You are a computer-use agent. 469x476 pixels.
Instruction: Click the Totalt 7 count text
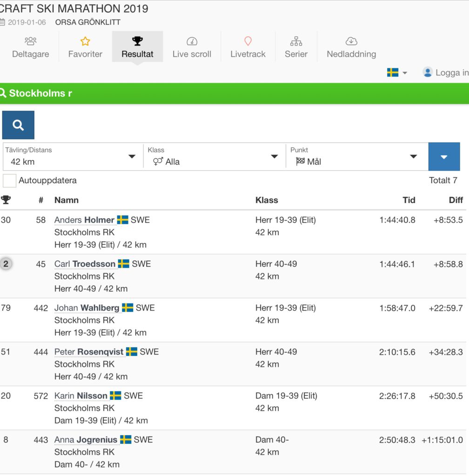(x=443, y=180)
